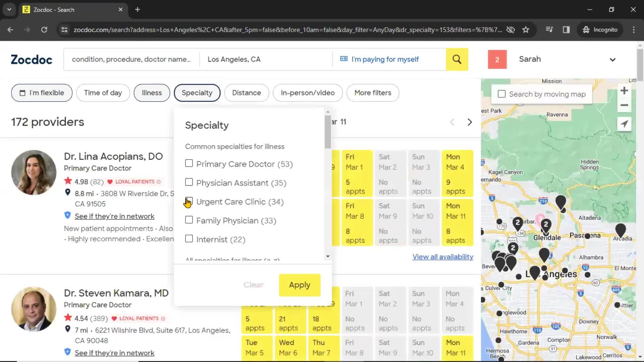Check the Internist (22) option
Viewport: 644px width, 362px height.
189,239
